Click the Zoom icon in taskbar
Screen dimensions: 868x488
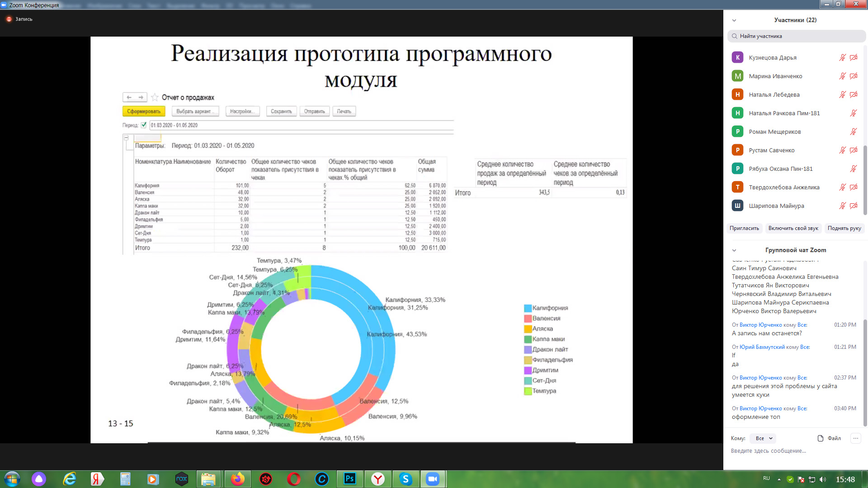coord(433,479)
